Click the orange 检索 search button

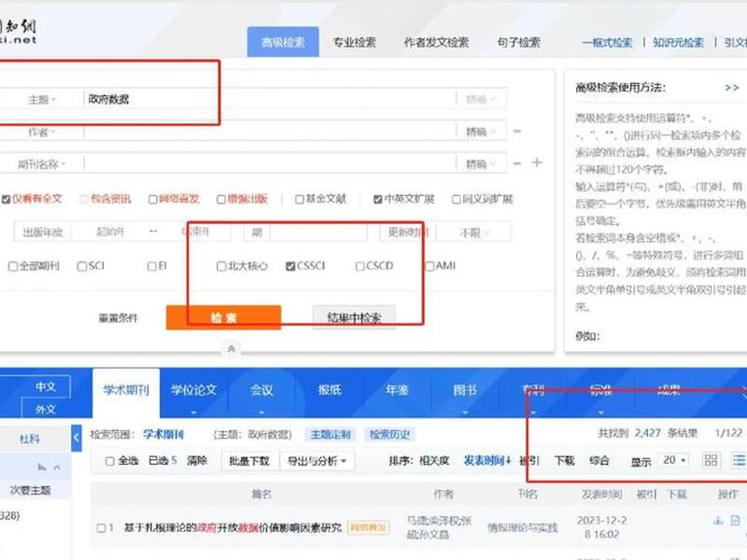tap(223, 317)
